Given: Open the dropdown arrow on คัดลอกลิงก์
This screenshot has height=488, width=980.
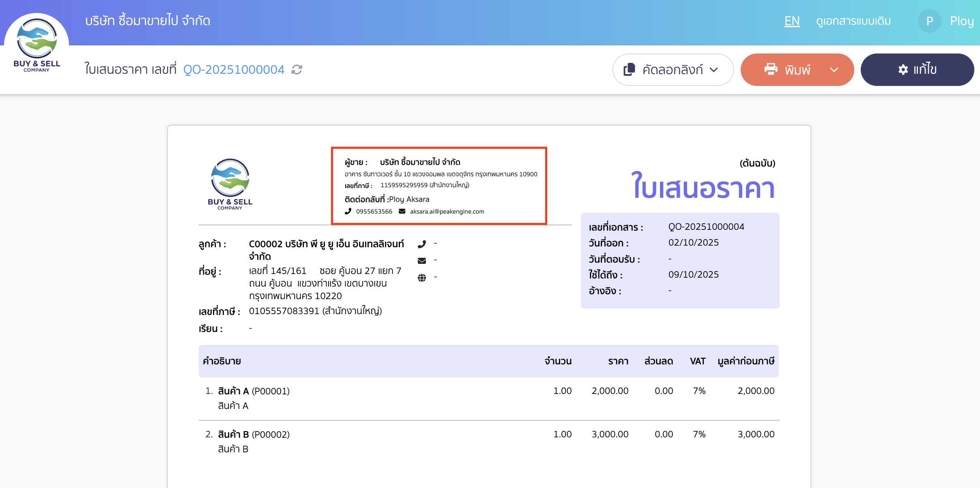Looking at the screenshot, I should (x=714, y=69).
